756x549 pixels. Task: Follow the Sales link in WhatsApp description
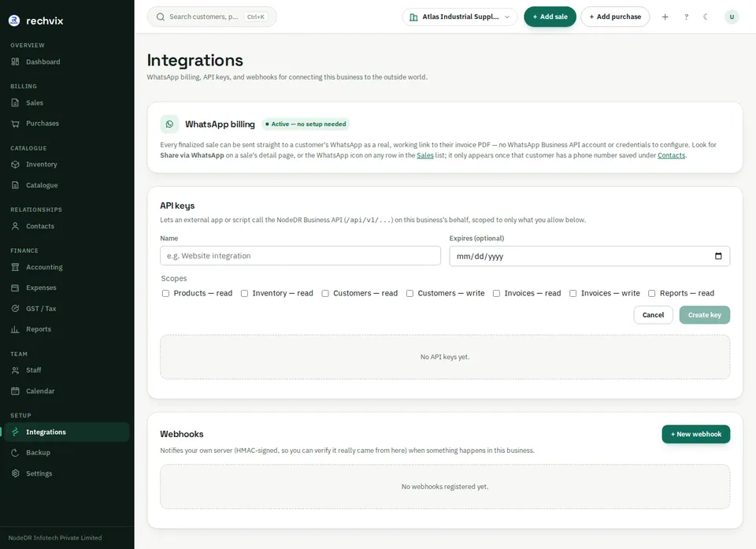pos(424,155)
